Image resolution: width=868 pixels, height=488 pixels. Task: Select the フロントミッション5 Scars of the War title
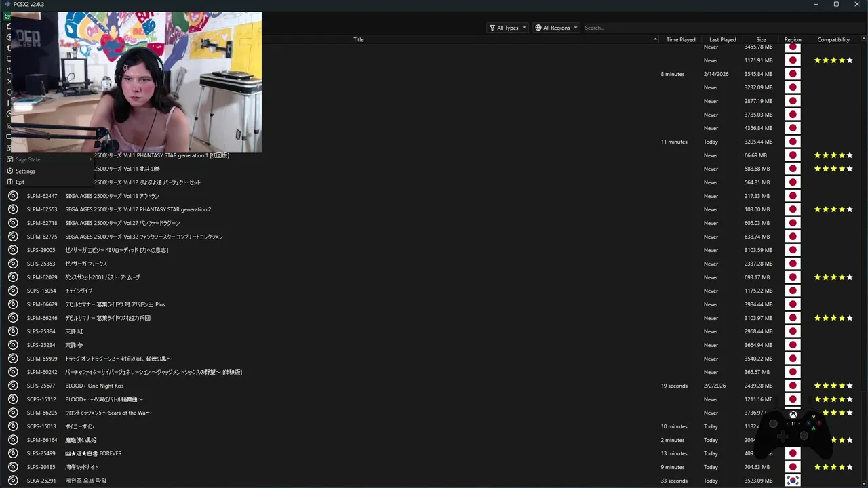coord(108,413)
